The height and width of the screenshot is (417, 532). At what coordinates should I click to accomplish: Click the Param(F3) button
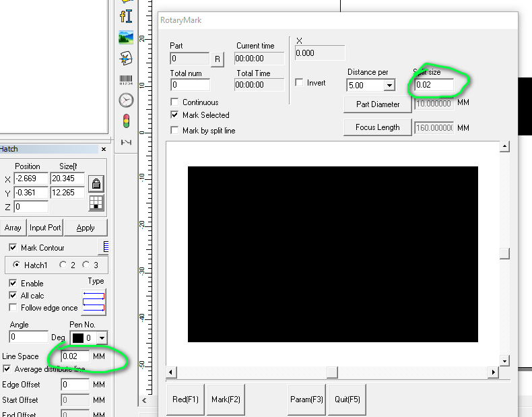[x=306, y=399]
